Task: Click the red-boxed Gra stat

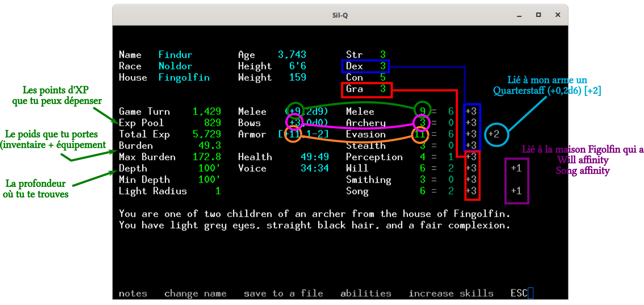Action: [x=366, y=89]
